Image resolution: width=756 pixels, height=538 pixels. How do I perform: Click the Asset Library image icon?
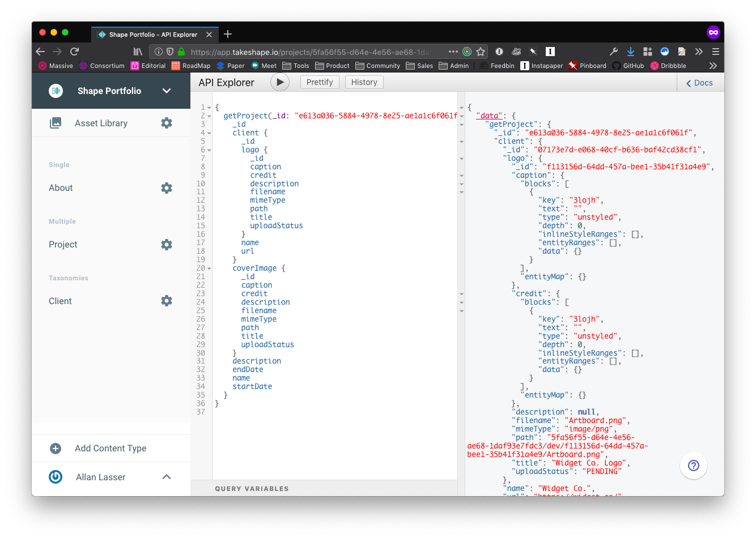[x=56, y=123]
